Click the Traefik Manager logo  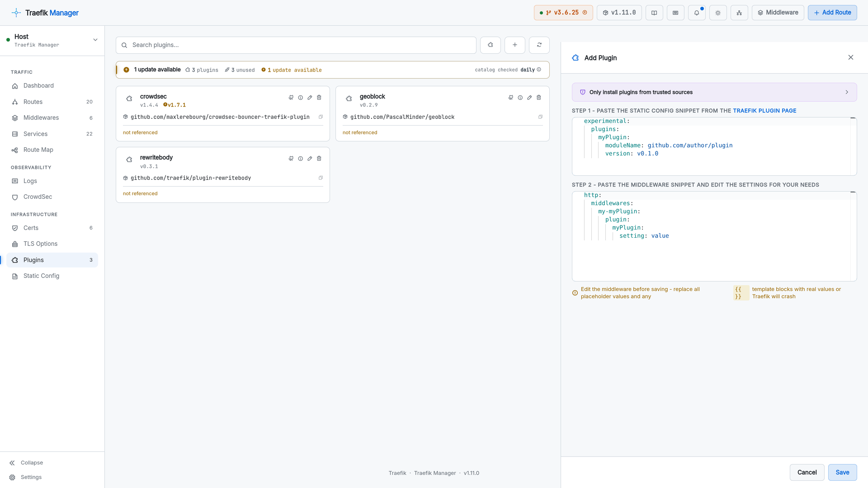pyautogui.click(x=45, y=13)
